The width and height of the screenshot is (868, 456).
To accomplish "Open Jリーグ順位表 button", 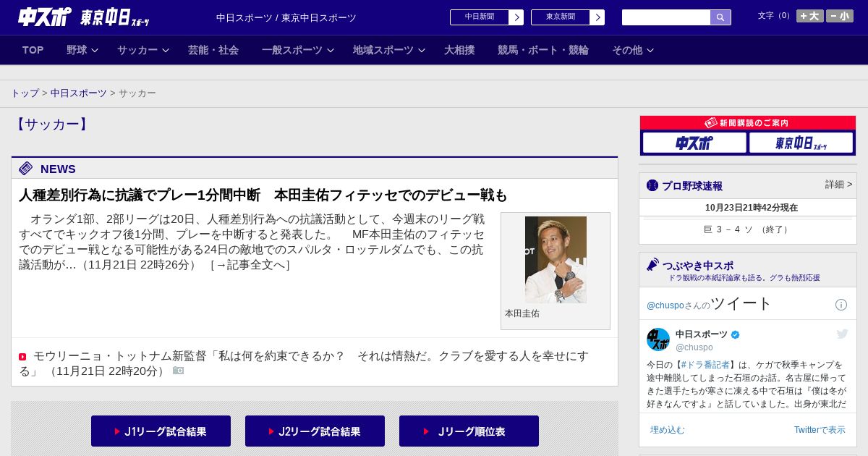I will 469,431.
